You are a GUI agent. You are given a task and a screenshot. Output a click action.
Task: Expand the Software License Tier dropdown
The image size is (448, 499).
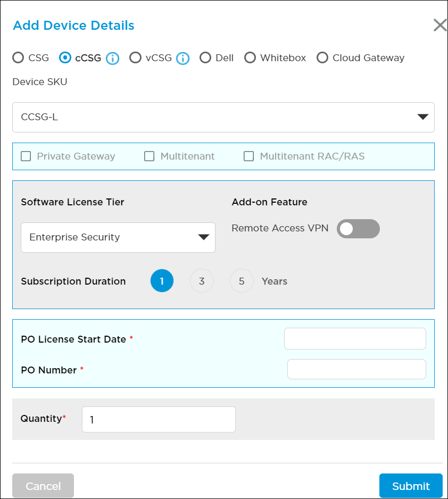pos(118,237)
